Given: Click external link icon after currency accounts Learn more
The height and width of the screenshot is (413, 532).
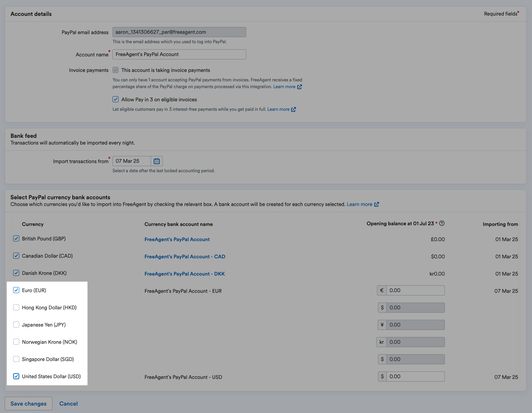Looking at the screenshot, I should coord(377,204).
